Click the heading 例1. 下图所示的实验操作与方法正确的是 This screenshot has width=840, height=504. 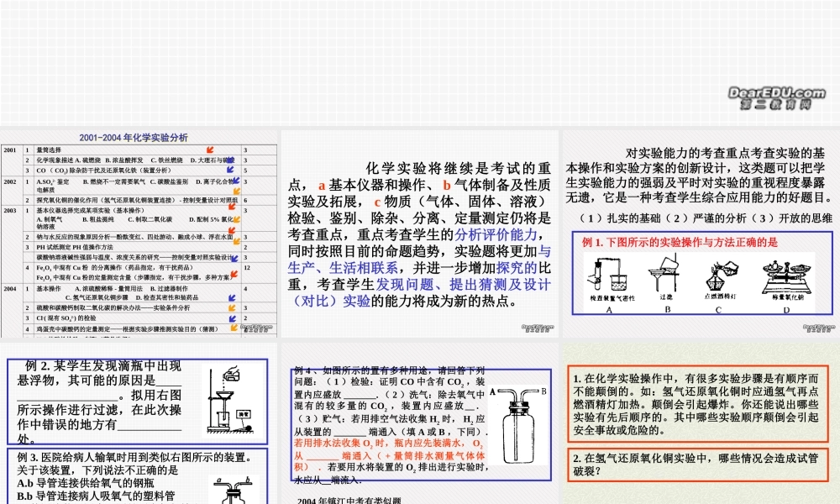(680, 242)
